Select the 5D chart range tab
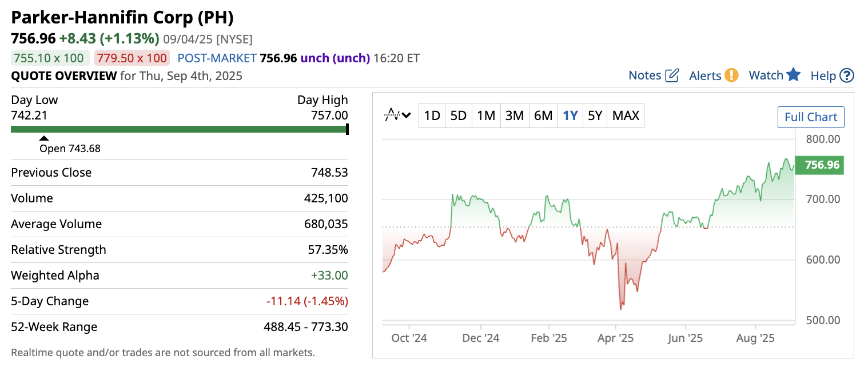The width and height of the screenshot is (868, 367). tap(459, 115)
